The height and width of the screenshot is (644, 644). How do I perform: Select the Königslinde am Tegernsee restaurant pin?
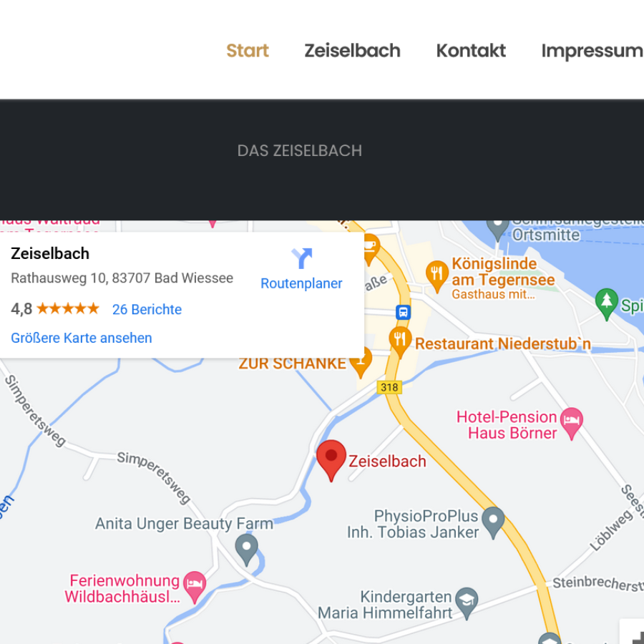pos(437,276)
